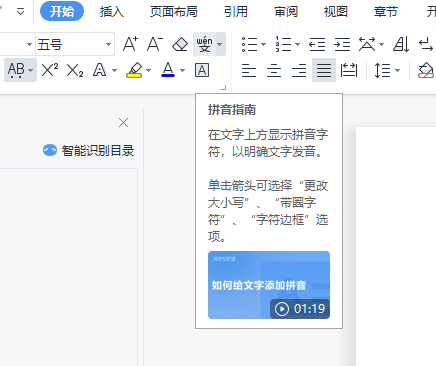
Task: Click the sort A-Z icon
Action: click(401, 44)
